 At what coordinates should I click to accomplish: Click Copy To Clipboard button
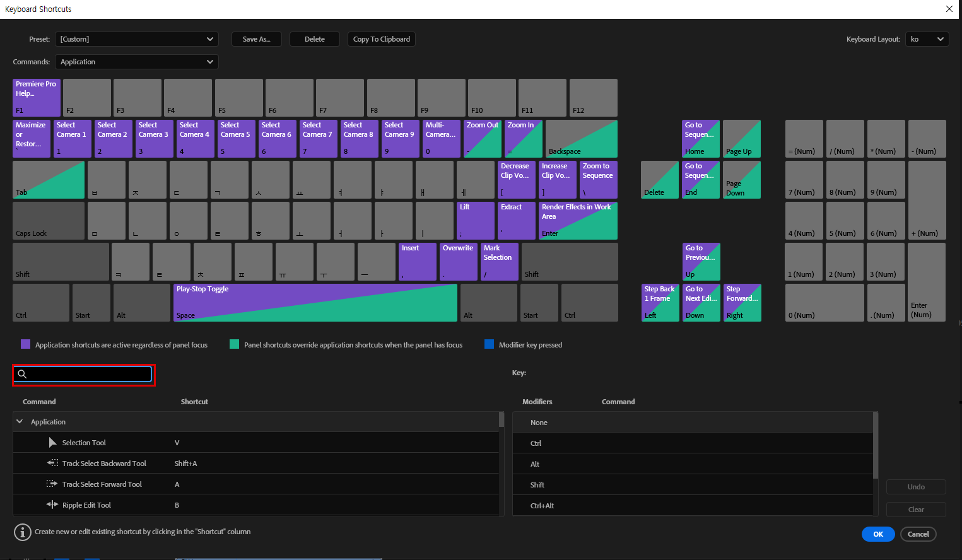[382, 39]
